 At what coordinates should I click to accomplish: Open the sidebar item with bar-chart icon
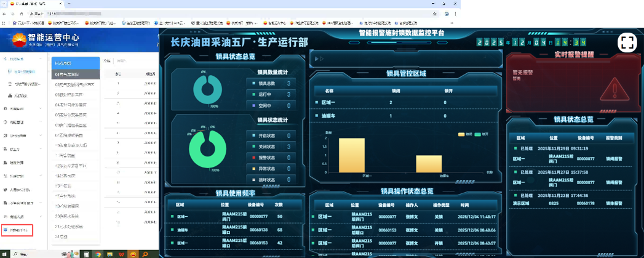[x=18, y=96]
